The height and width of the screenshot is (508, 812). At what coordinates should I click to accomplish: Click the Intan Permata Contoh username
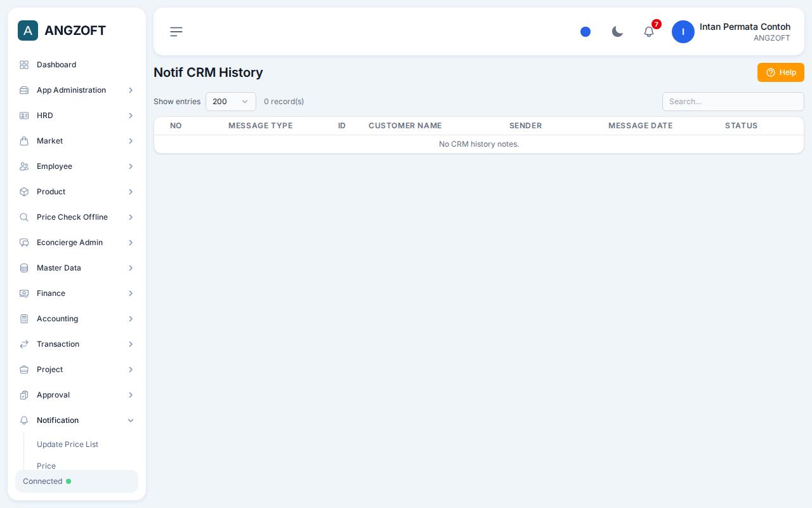pyautogui.click(x=745, y=27)
